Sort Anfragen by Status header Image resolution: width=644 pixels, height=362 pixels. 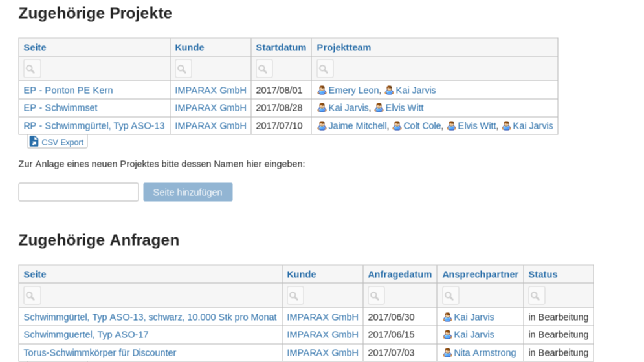coord(542,275)
